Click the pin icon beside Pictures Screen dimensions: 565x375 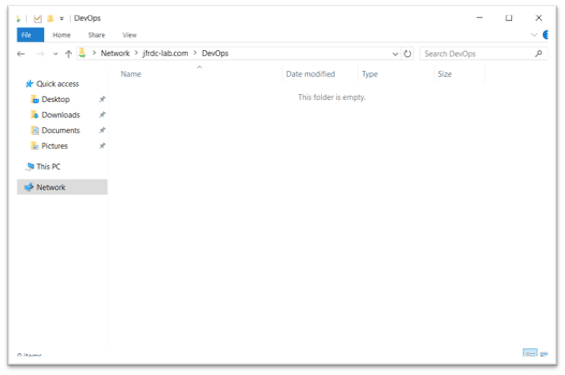coord(102,146)
